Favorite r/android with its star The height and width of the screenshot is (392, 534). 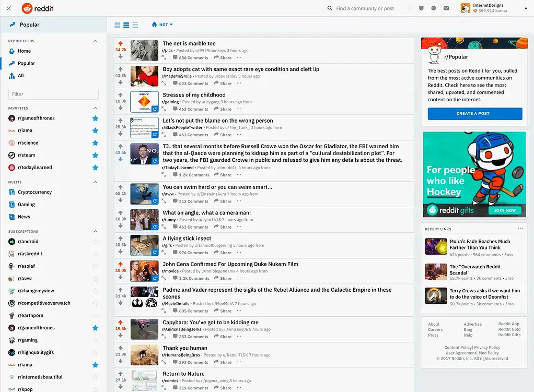click(x=95, y=242)
